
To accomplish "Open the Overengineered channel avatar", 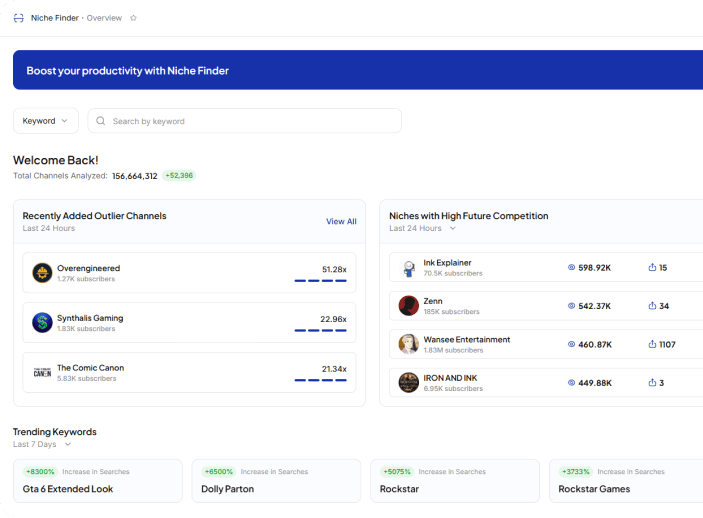I will [42, 273].
